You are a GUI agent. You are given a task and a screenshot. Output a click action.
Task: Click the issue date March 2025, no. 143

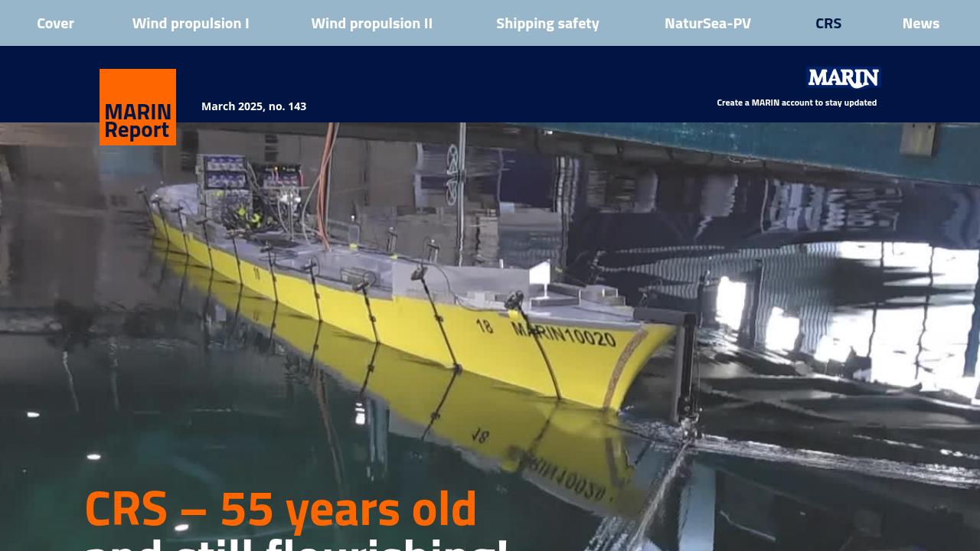click(253, 106)
